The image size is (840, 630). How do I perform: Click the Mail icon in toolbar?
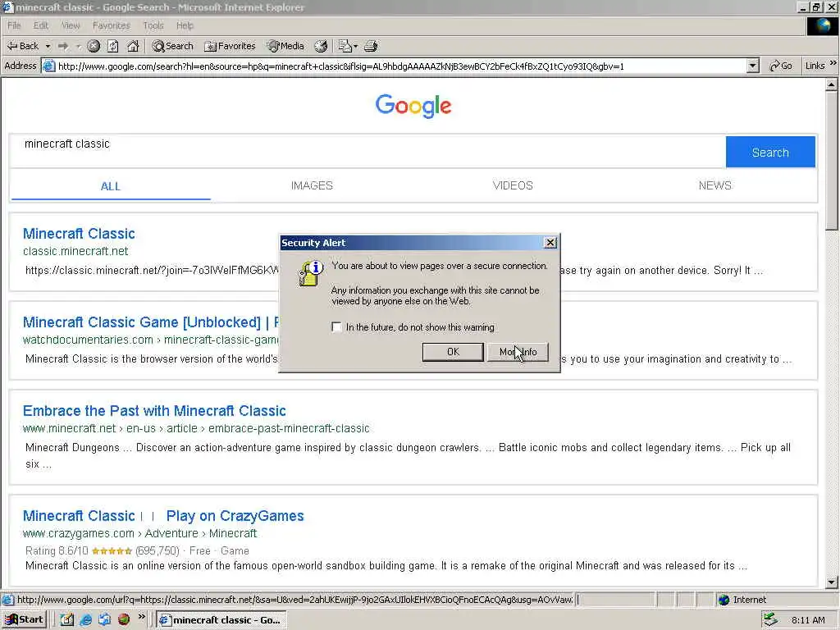345,47
